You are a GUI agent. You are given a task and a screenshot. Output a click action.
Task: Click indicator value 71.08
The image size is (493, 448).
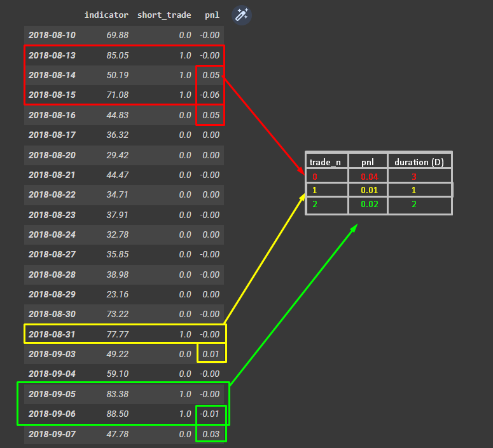click(x=118, y=95)
